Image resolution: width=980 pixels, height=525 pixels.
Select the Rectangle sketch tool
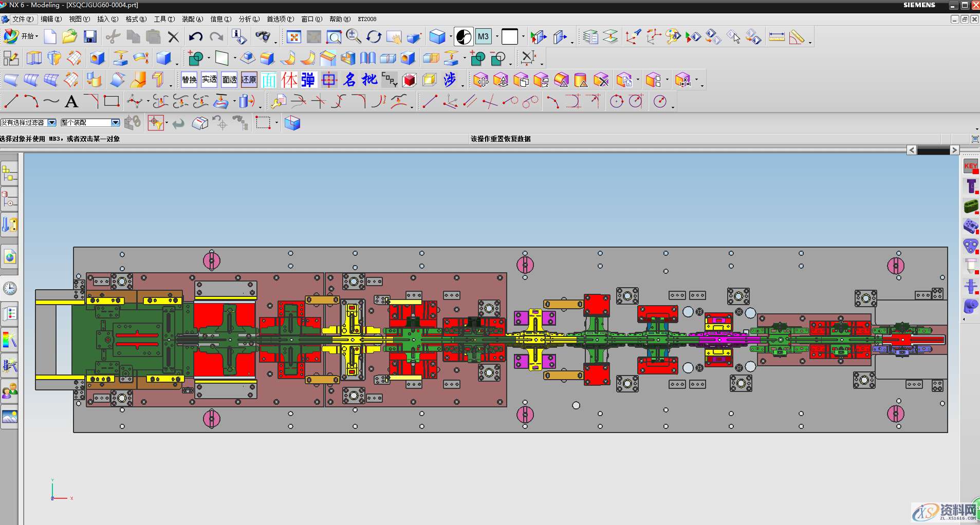[x=112, y=101]
